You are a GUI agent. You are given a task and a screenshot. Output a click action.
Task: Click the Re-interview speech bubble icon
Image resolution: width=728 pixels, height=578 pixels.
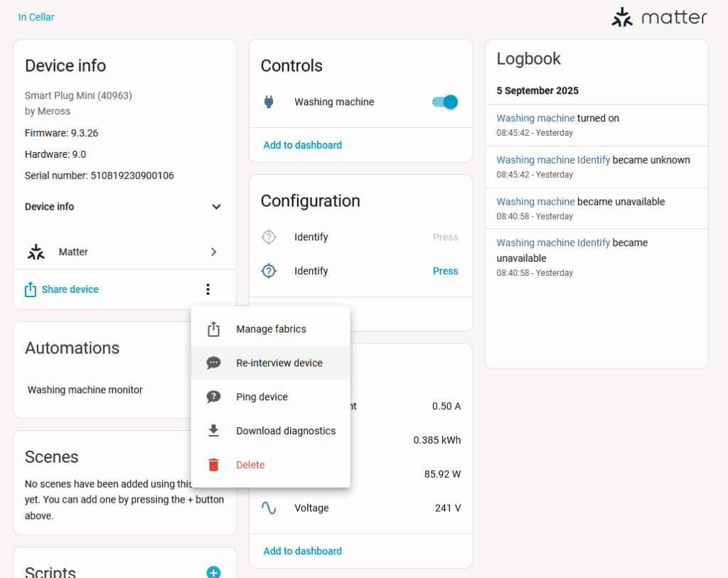213,363
